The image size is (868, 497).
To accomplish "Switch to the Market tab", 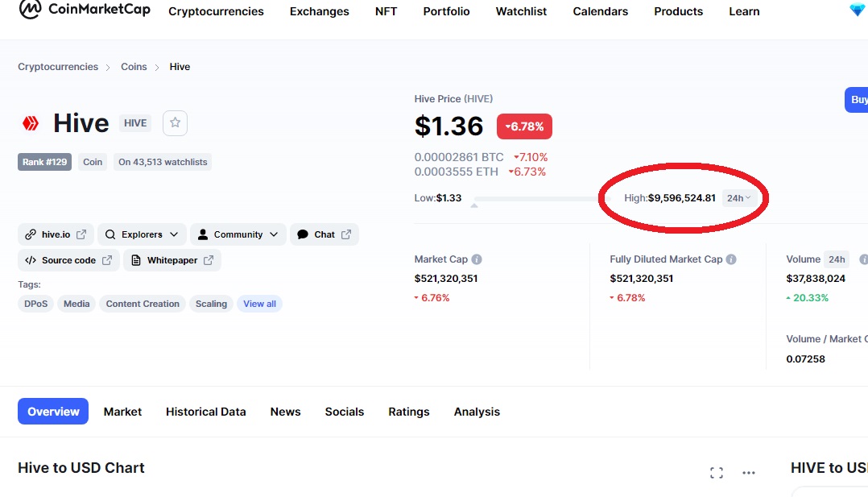I will (x=122, y=412).
